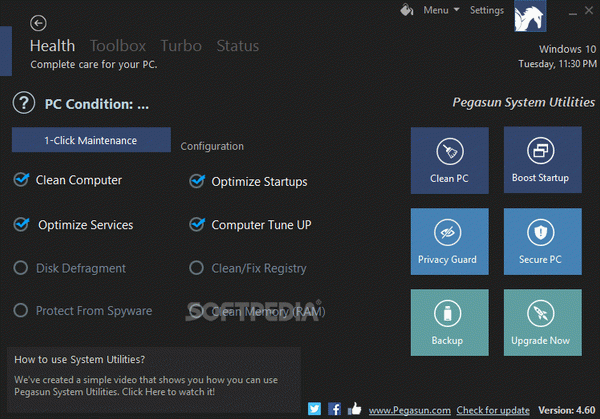
Task: Enable Clean/Fix Registry option
Action: click(196, 268)
